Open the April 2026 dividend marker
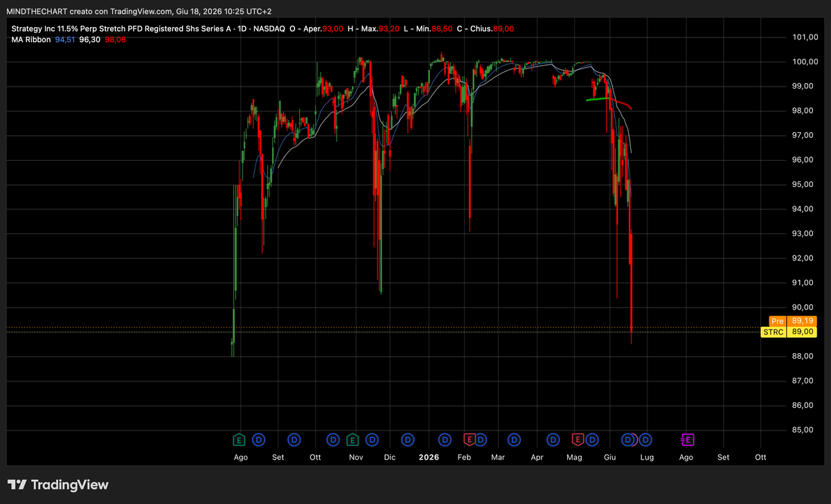831x504 pixels. point(553,439)
